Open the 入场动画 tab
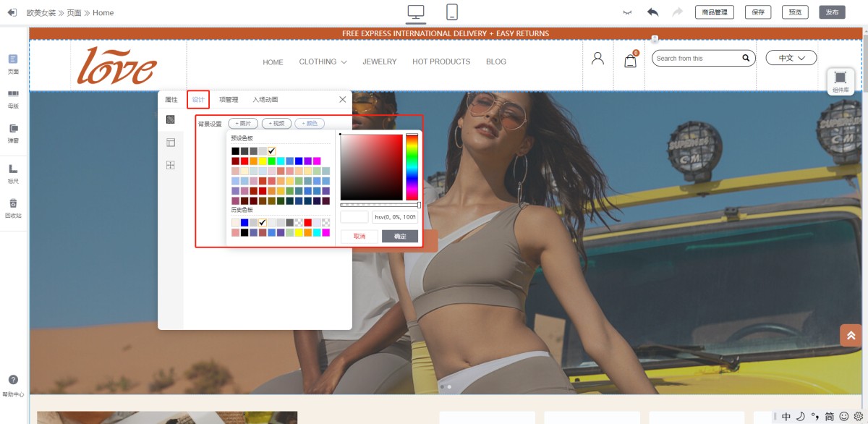 265,100
